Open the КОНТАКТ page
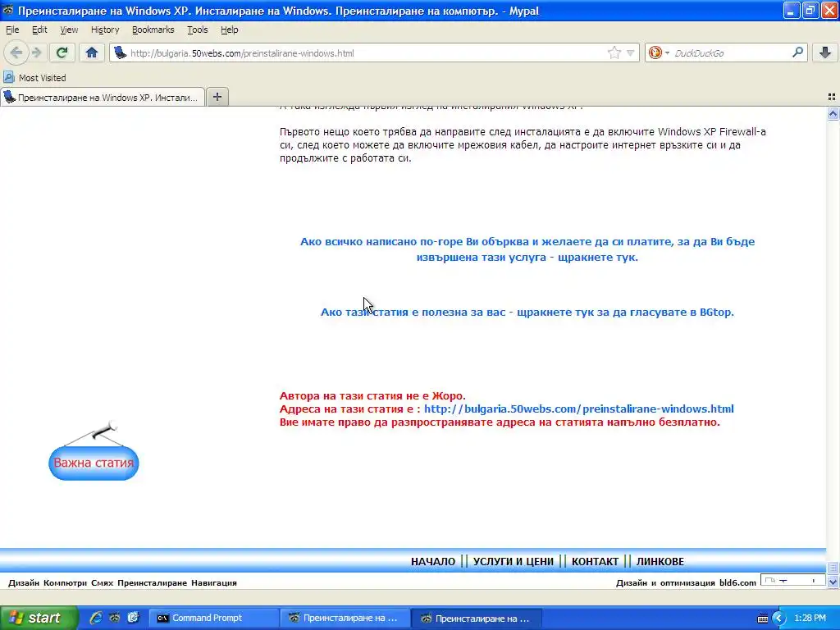This screenshot has height=630, width=840. (595, 561)
